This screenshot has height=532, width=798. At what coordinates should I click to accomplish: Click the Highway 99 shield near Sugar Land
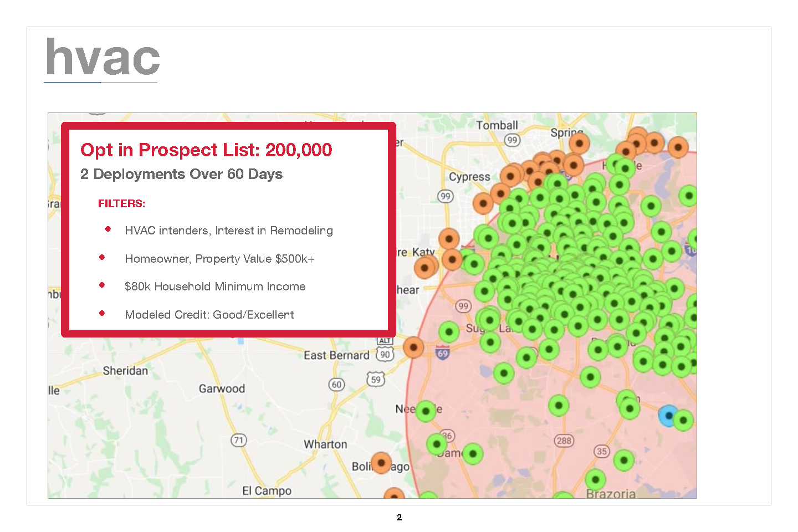click(463, 306)
